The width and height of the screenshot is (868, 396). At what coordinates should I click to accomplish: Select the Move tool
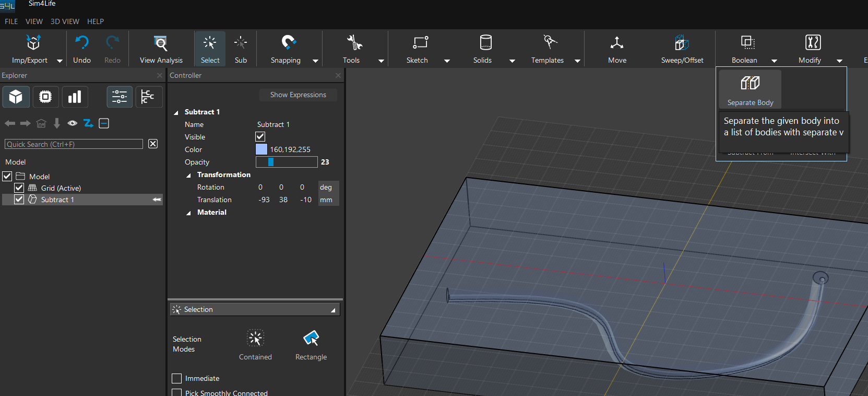pos(617,49)
